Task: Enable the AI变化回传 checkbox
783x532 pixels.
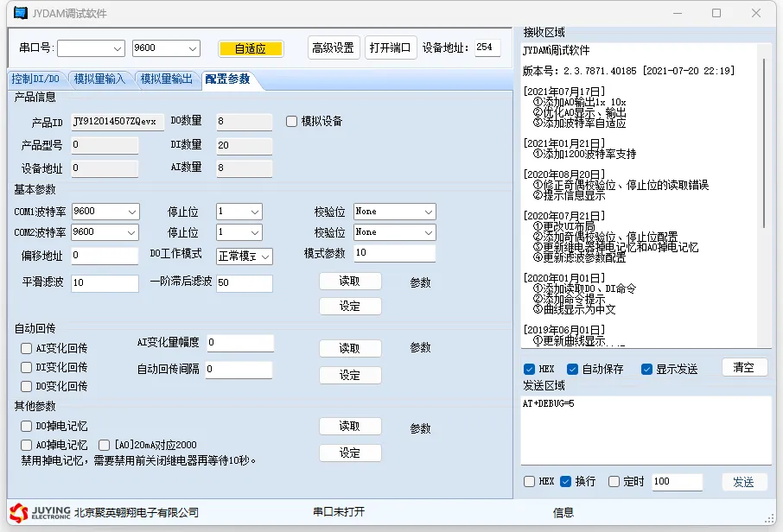Action: click(x=26, y=348)
